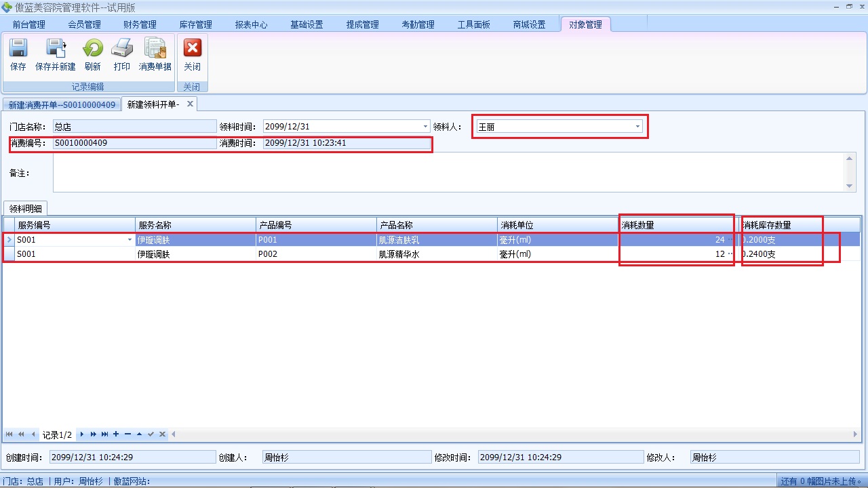Click the 保存 (Save) toolbar icon

[x=18, y=54]
